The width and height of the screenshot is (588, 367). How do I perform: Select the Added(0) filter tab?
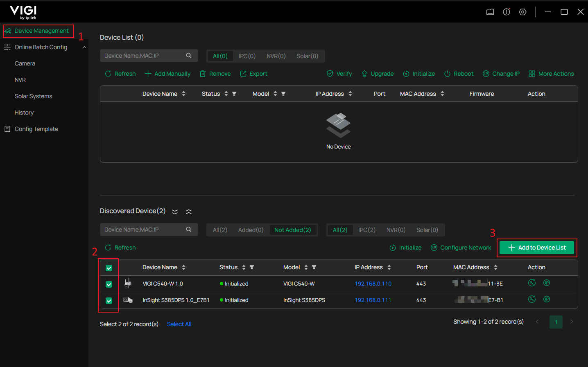(251, 230)
